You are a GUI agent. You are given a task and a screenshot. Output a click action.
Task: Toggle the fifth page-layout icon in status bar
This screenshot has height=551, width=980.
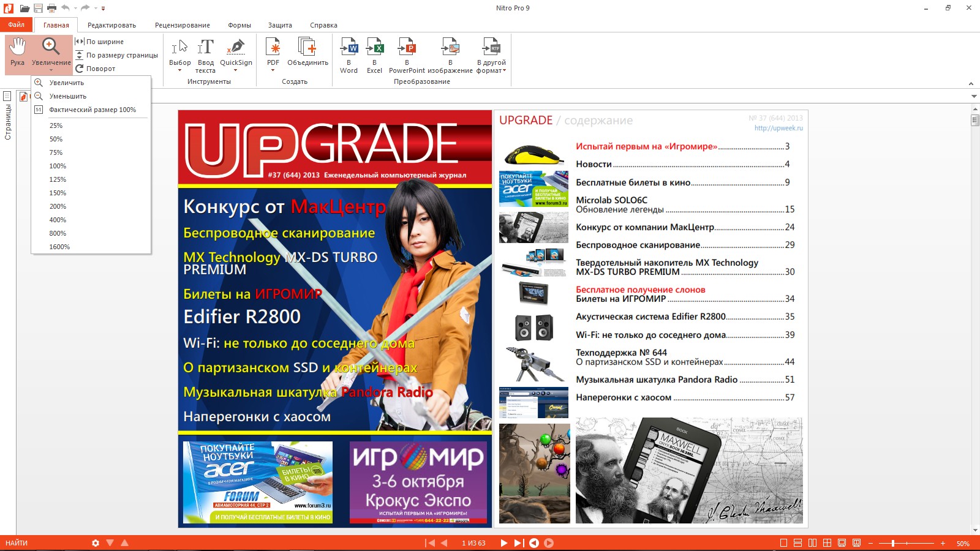[x=842, y=543]
